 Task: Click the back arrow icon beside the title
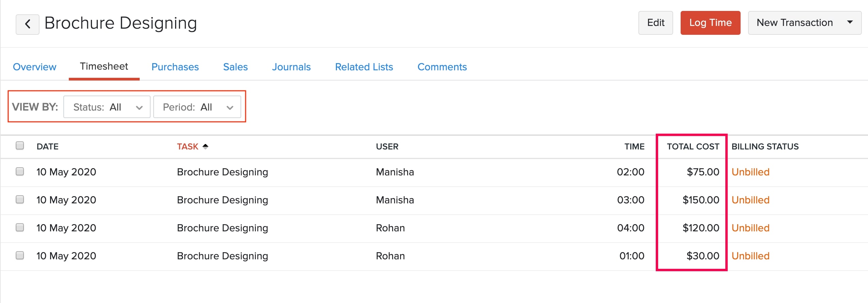point(28,24)
